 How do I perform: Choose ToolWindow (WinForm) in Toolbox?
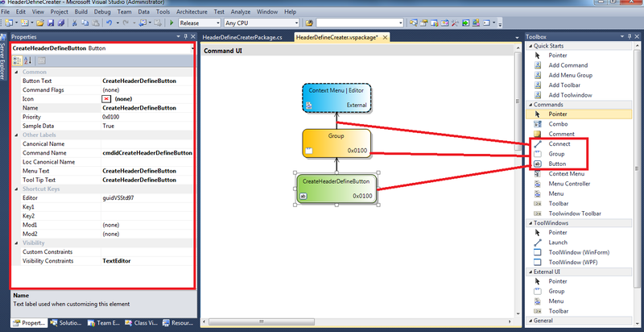point(579,252)
